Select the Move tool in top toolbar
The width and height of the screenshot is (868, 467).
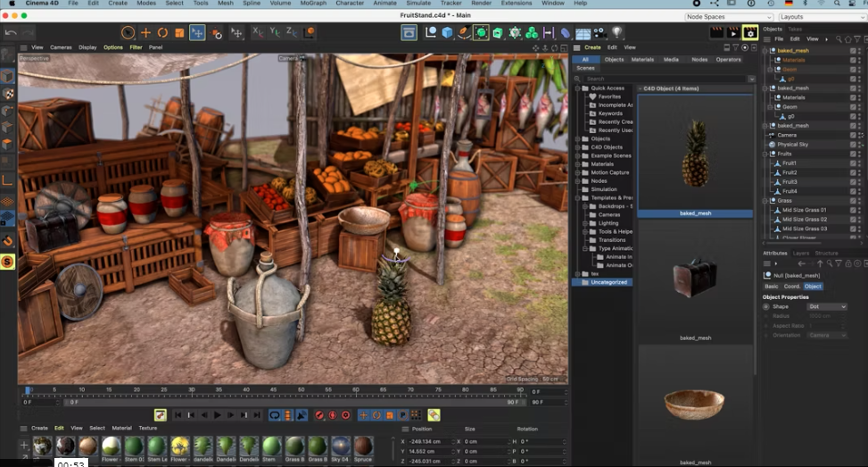[x=145, y=33]
